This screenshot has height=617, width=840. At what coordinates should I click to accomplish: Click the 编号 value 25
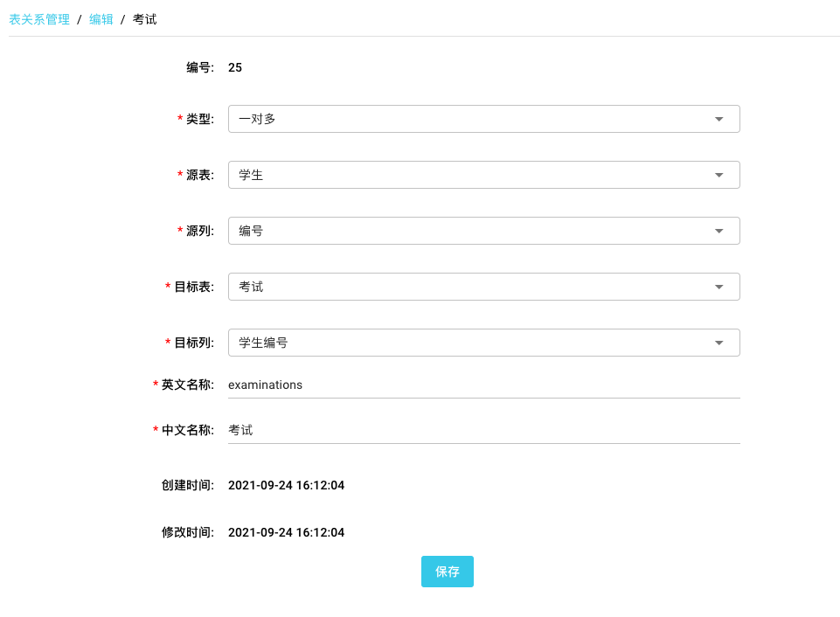tap(234, 67)
